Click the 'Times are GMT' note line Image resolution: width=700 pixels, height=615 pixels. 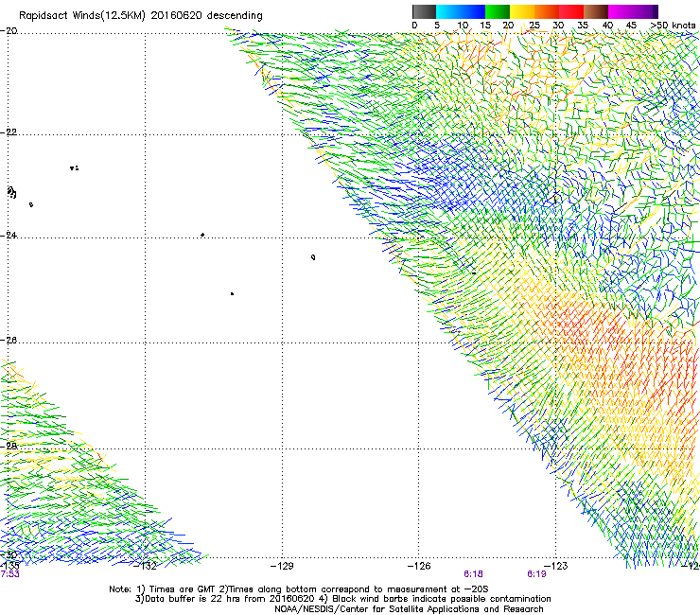click(299, 589)
